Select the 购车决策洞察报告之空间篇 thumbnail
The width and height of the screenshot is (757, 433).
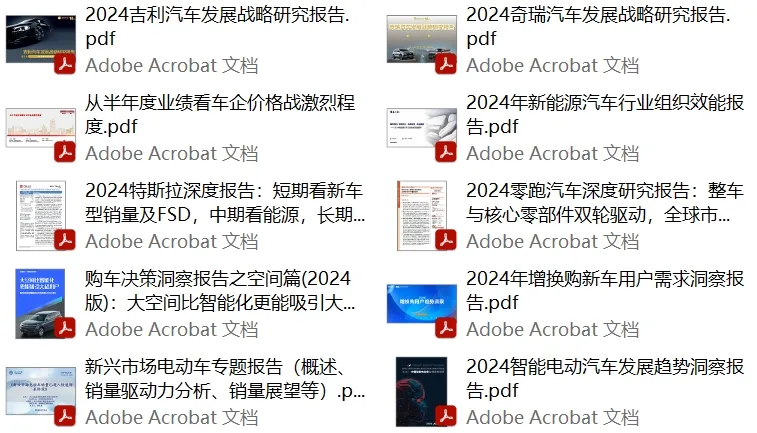[x=41, y=304]
